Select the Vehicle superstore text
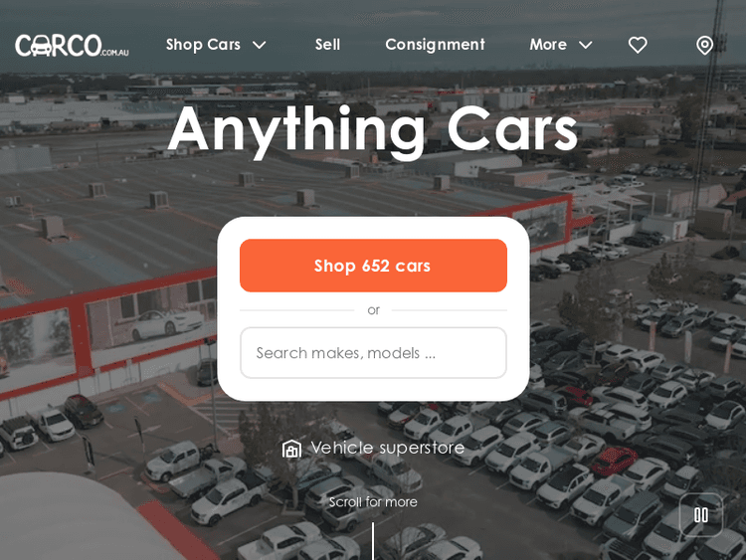 pos(387,448)
